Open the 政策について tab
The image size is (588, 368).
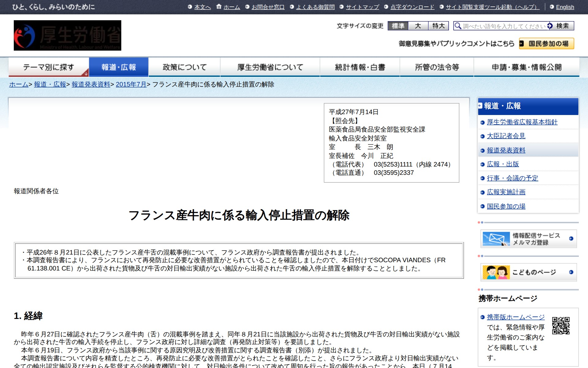pyautogui.click(x=184, y=67)
